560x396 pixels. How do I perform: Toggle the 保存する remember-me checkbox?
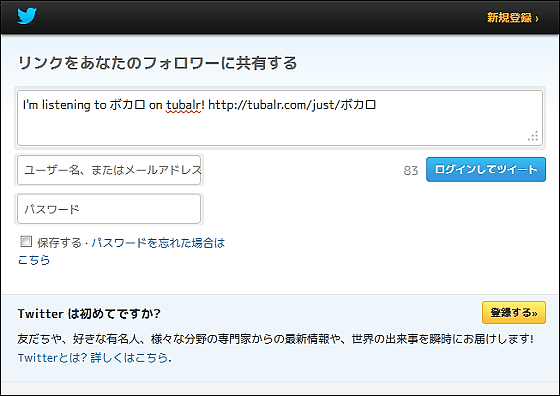pos(26,242)
